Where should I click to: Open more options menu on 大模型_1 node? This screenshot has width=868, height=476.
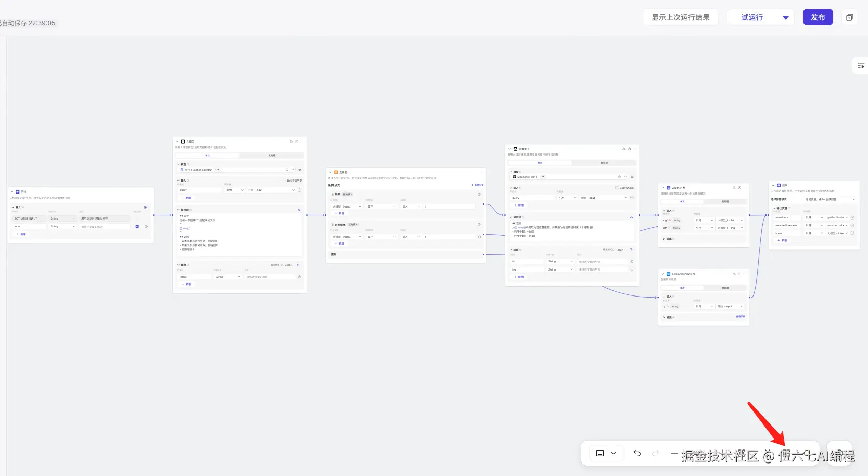coord(634,149)
